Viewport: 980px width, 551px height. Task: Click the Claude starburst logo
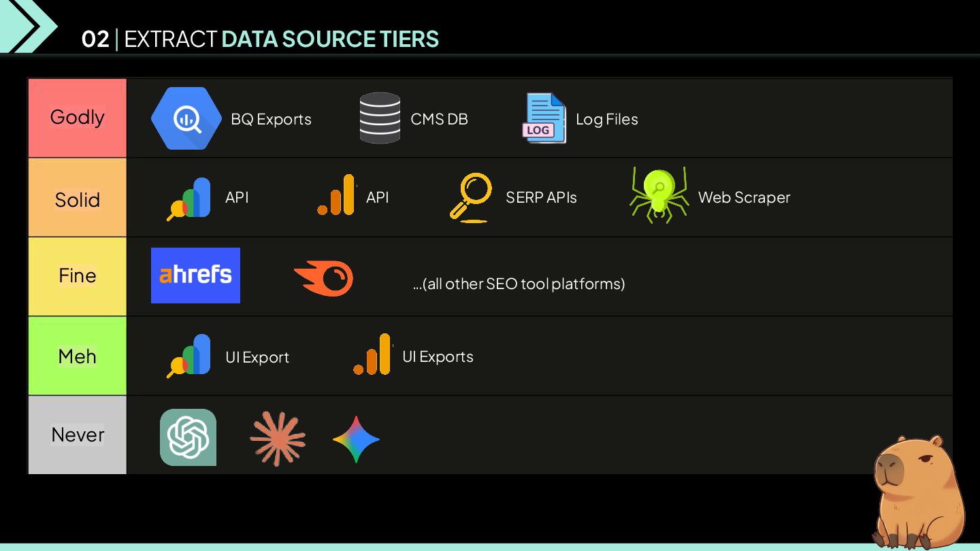coord(278,438)
